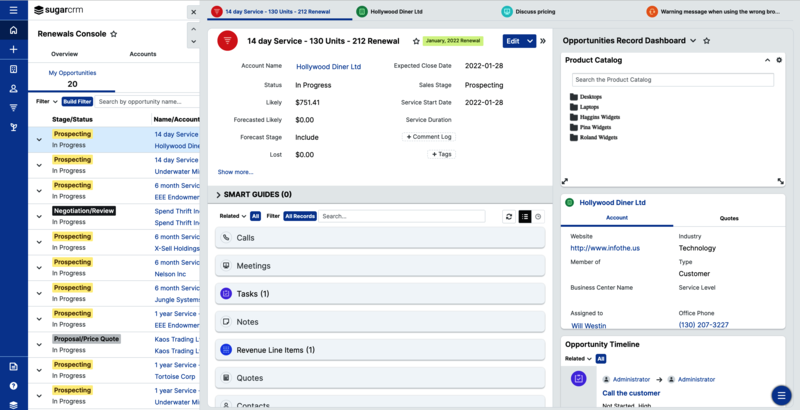Viewport: 800px width, 410px height.
Task: Click the refresh icon in subpanel toolbar
Action: pos(508,216)
